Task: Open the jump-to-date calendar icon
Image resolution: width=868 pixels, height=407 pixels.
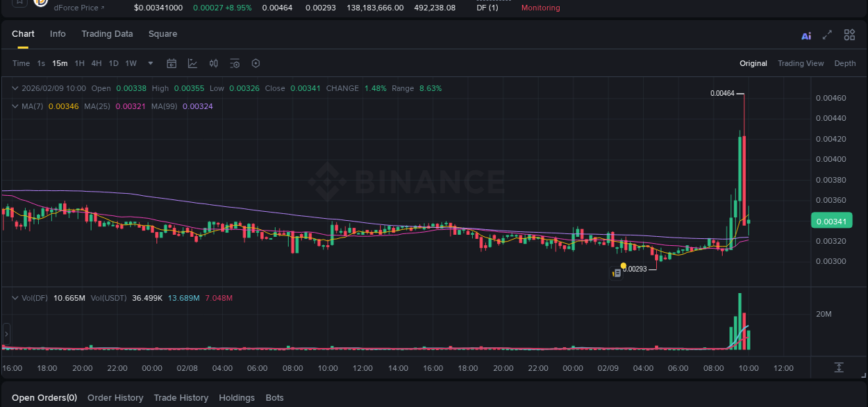Action: pyautogui.click(x=172, y=63)
